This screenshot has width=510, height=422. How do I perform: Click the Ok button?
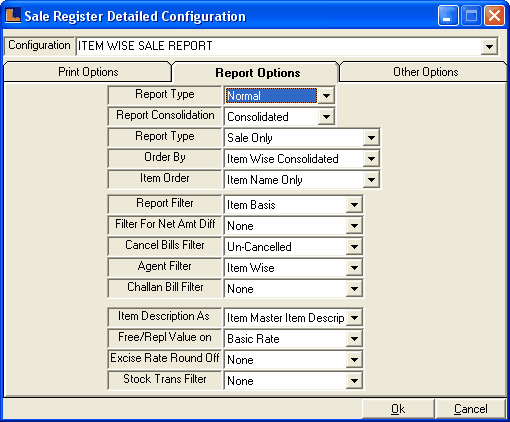pos(398,409)
